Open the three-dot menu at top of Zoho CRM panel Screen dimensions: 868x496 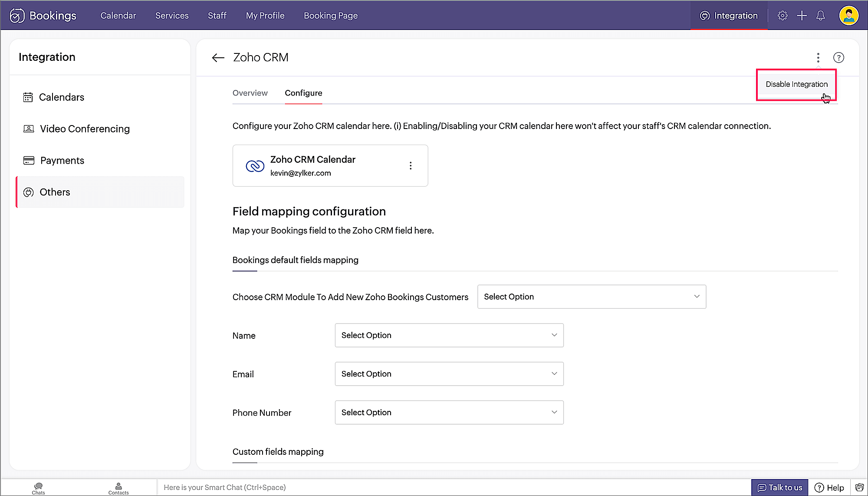pos(818,58)
